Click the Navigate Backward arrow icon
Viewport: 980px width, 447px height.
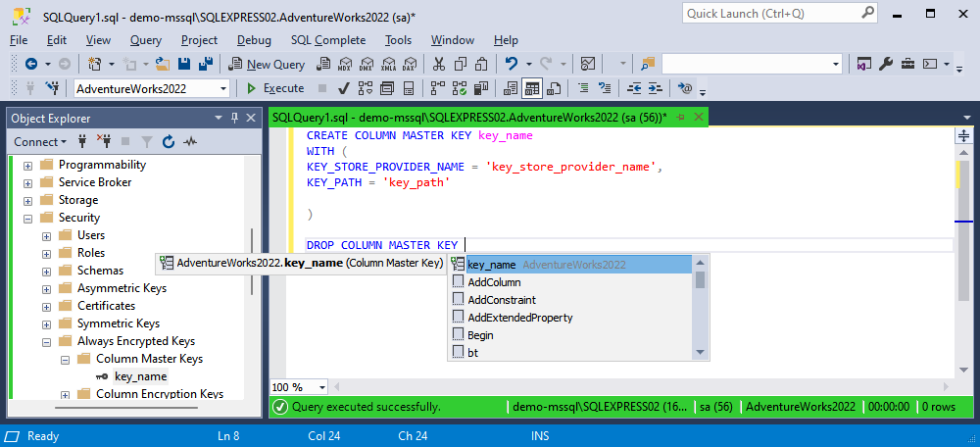click(30, 64)
